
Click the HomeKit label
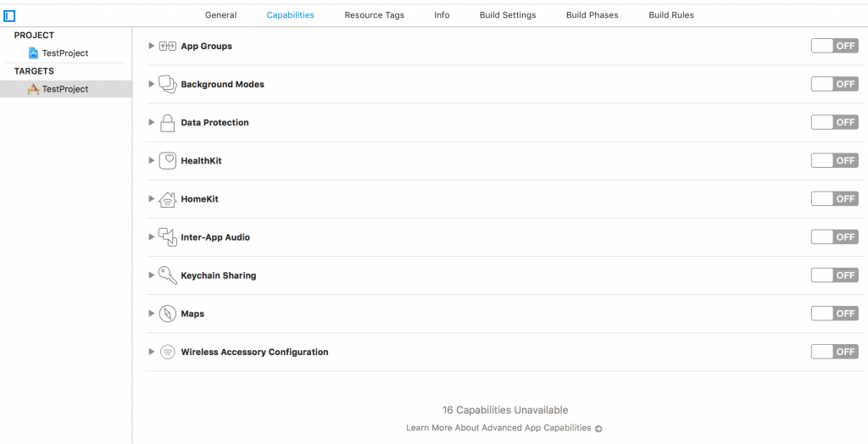200,199
